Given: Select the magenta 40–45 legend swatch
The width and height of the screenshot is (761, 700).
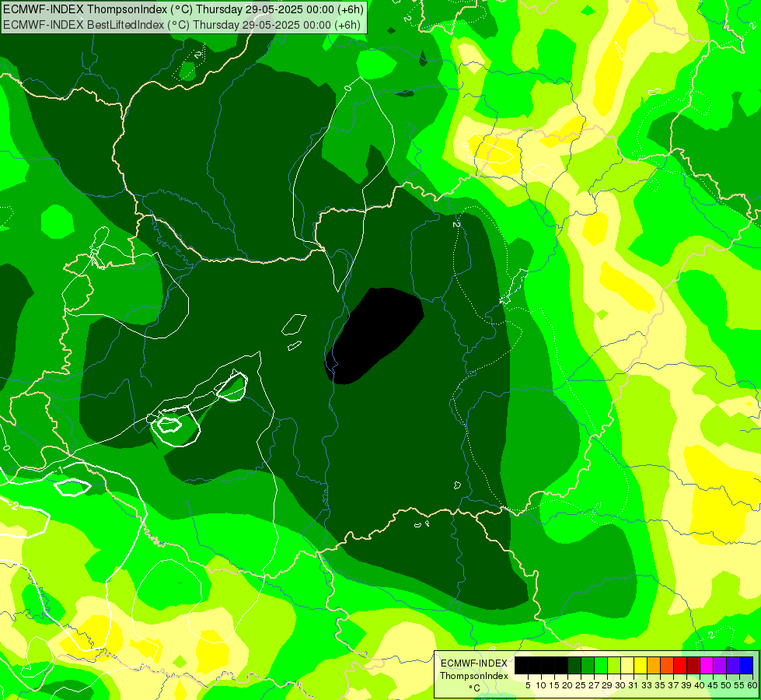Looking at the screenshot, I should tap(707, 665).
